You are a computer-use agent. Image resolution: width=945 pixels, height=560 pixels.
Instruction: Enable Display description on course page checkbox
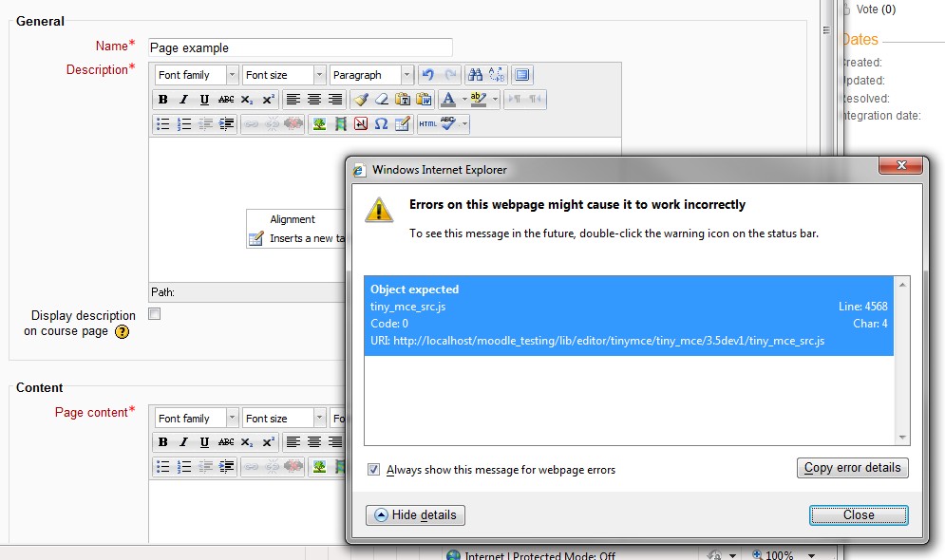tap(155, 314)
